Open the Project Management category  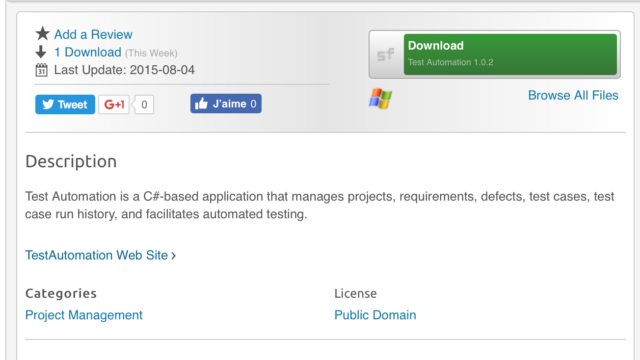point(84,315)
